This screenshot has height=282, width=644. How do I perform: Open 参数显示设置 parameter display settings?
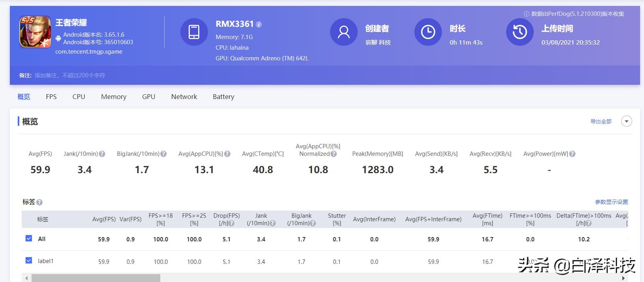(611, 202)
